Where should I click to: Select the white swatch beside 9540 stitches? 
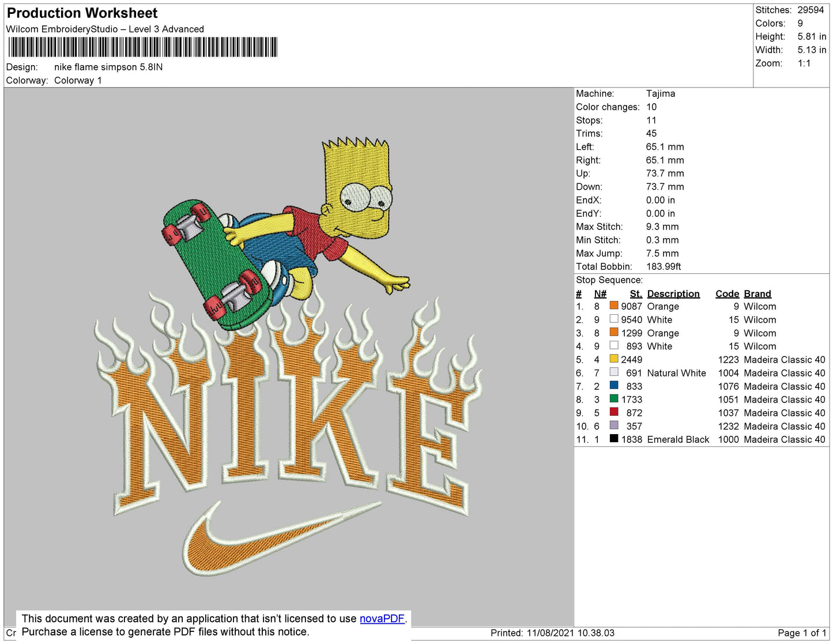(x=614, y=319)
